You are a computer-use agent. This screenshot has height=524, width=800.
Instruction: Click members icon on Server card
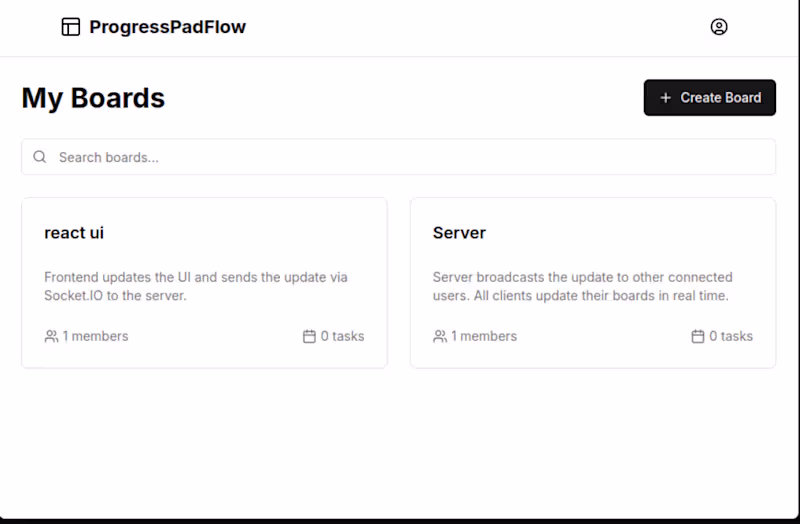coord(440,336)
